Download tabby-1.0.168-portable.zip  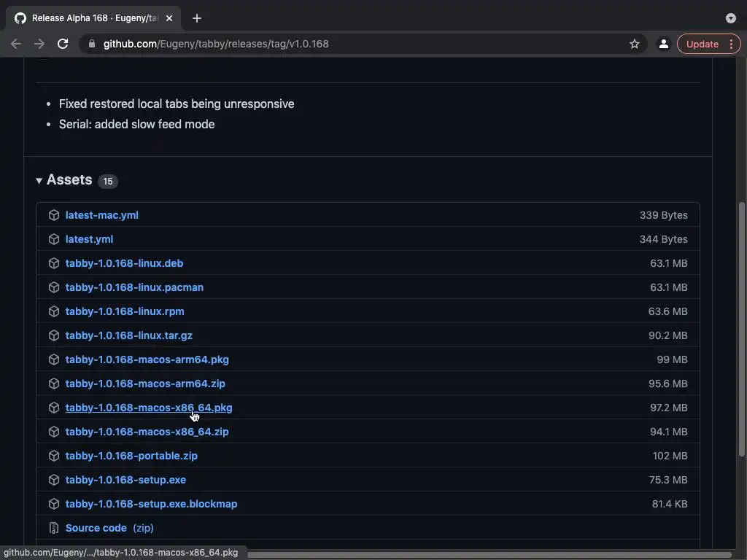(131, 456)
